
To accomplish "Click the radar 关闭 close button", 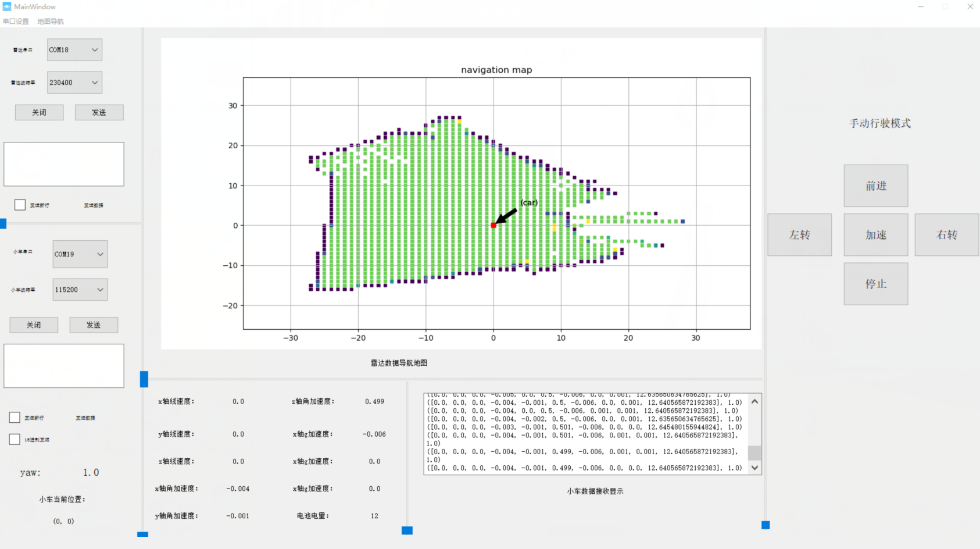I will click(x=39, y=112).
